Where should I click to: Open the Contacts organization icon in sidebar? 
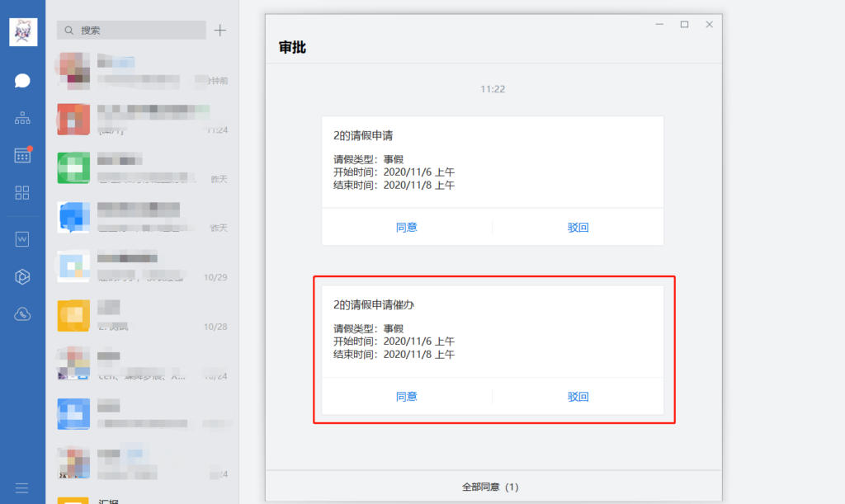[x=22, y=117]
